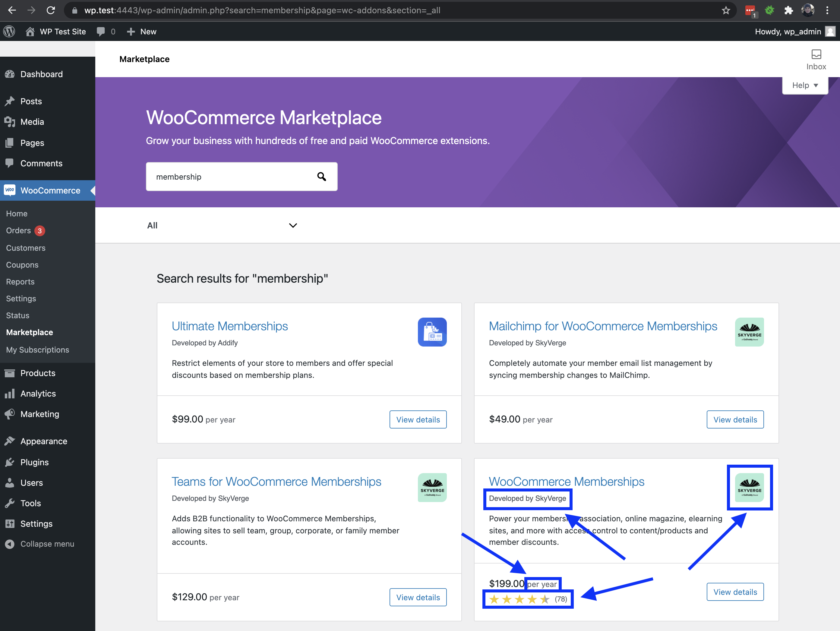This screenshot has width=840, height=631.
Task: Open WooCommerce Settings submenu item
Action: 21,299
